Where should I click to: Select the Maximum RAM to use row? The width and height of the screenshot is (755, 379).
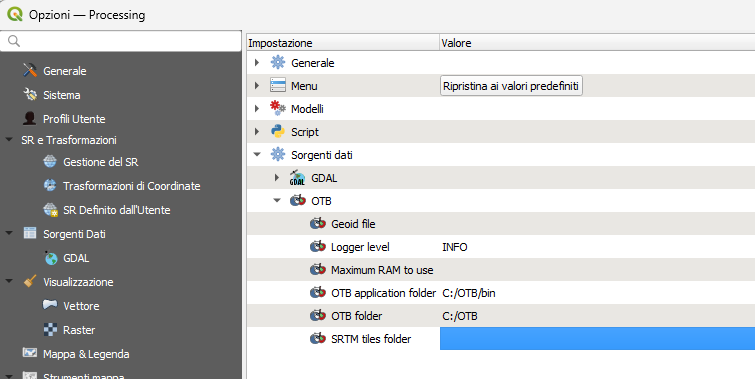pyautogui.click(x=501, y=270)
